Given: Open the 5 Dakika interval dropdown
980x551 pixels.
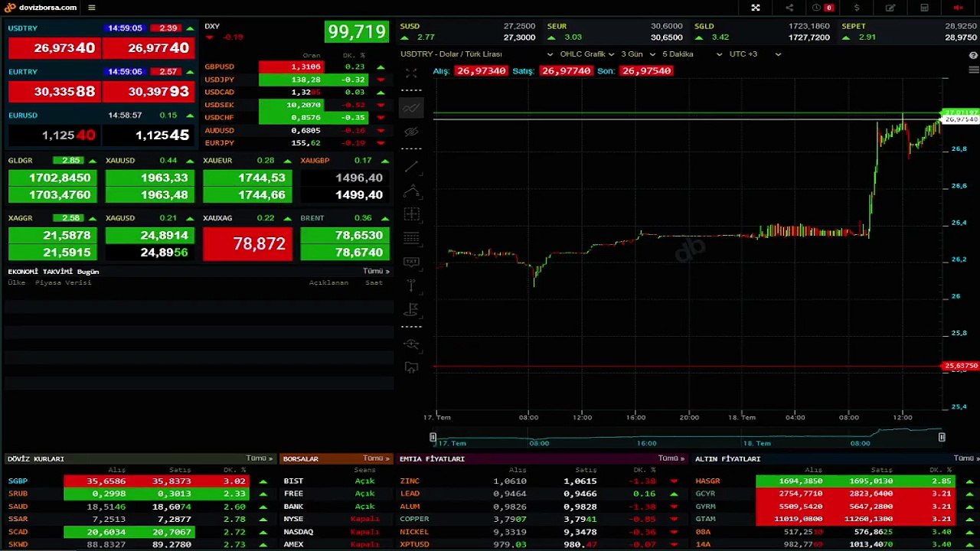Looking at the screenshot, I should pos(692,54).
